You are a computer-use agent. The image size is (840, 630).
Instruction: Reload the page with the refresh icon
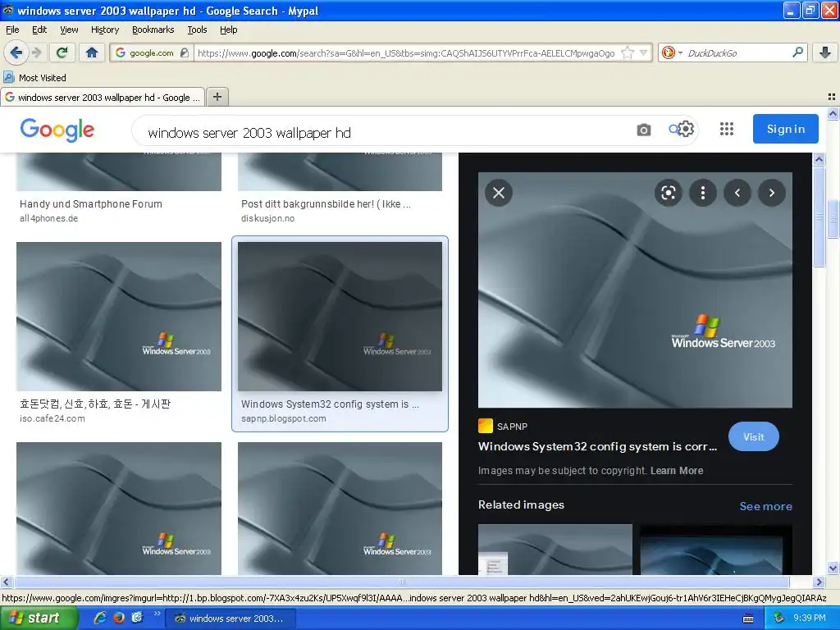pyautogui.click(x=62, y=52)
